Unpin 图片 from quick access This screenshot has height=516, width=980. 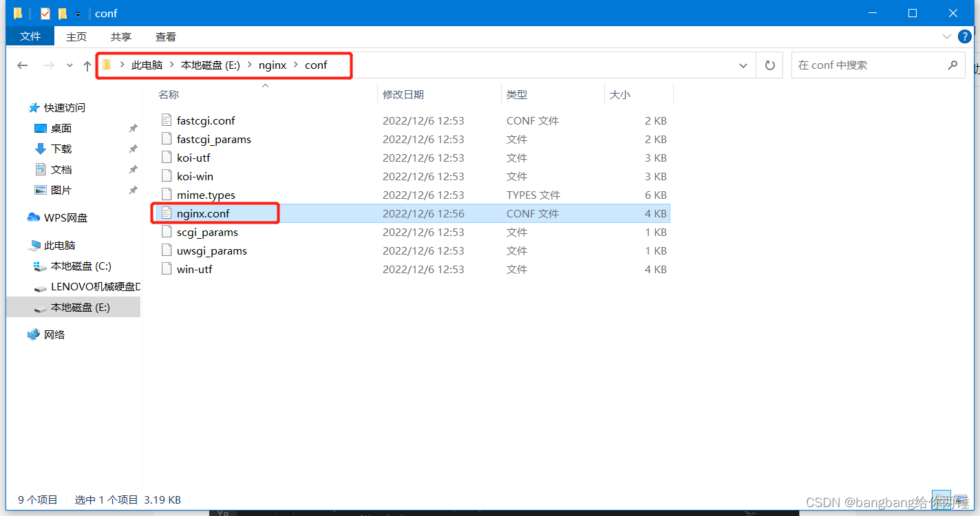tap(134, 190)
